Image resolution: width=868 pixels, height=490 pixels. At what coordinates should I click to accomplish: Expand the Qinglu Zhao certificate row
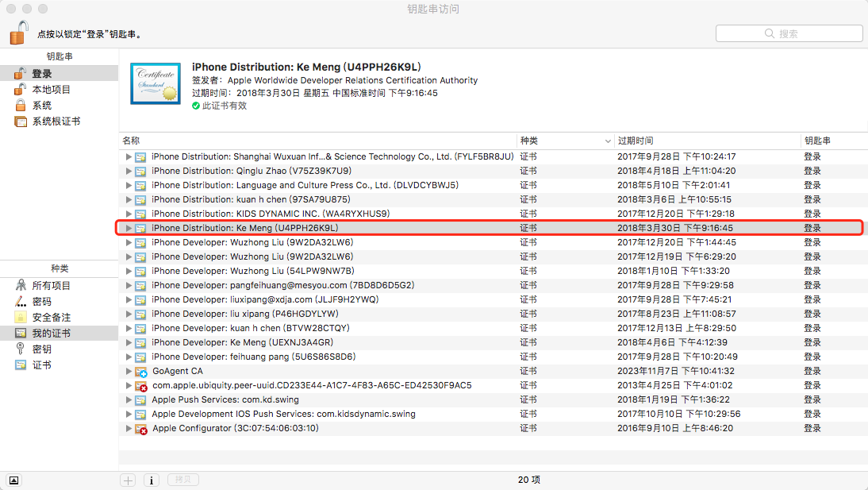(129, 172)
